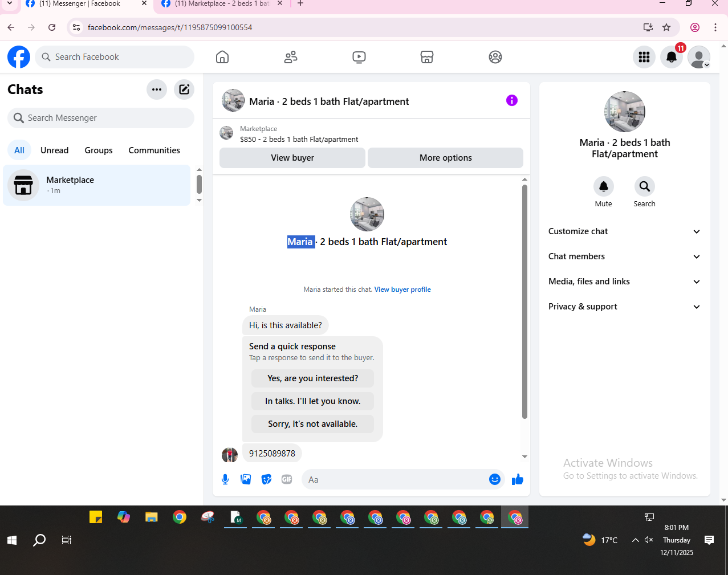This screenshot has height=575, width=728.
Task: Open the Friends icon in top navigation
Action: click(x=291, y=57)
